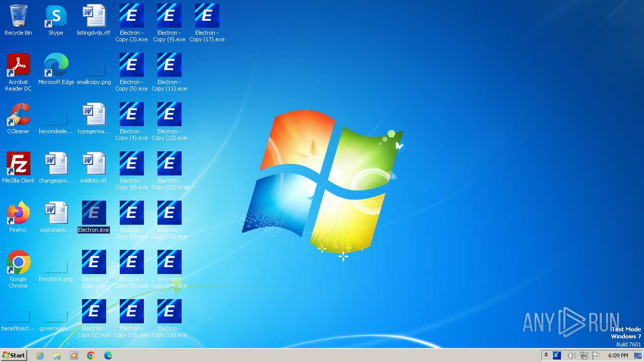Show hidden tray icons arrow
The height and width of the screenshot is (362, 644).
coord(546,355)
